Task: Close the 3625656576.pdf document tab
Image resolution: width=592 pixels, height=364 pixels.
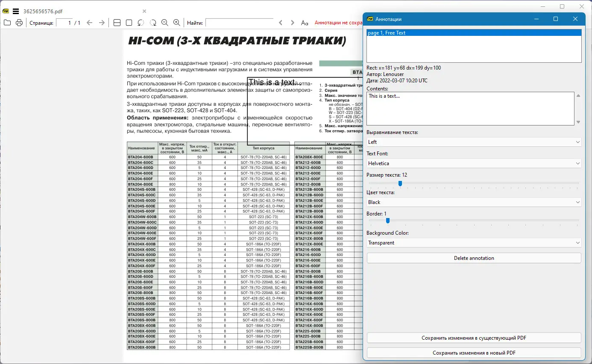Action: pyautogui.click(x=144, y=11)
